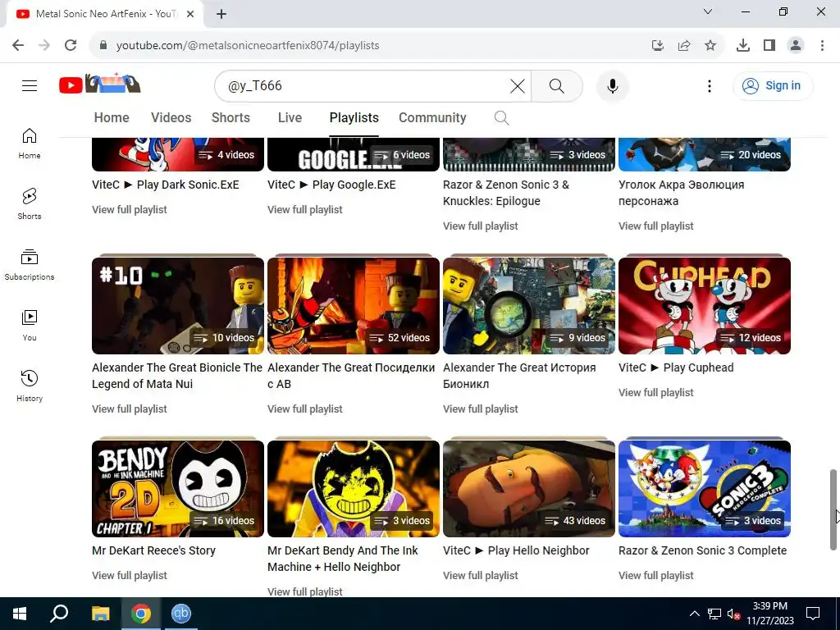The image size is (840, 630).
Task: Open You section in sidebar
Action: (30, 325)
